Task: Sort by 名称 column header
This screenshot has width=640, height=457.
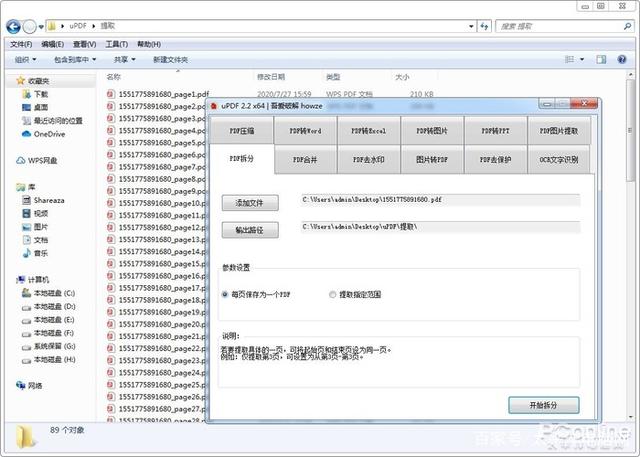Action: point(113,77)
